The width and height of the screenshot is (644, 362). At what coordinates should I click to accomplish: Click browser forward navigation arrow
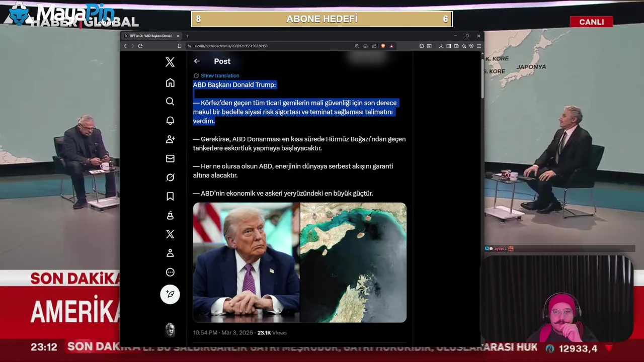tap(133, 46)
